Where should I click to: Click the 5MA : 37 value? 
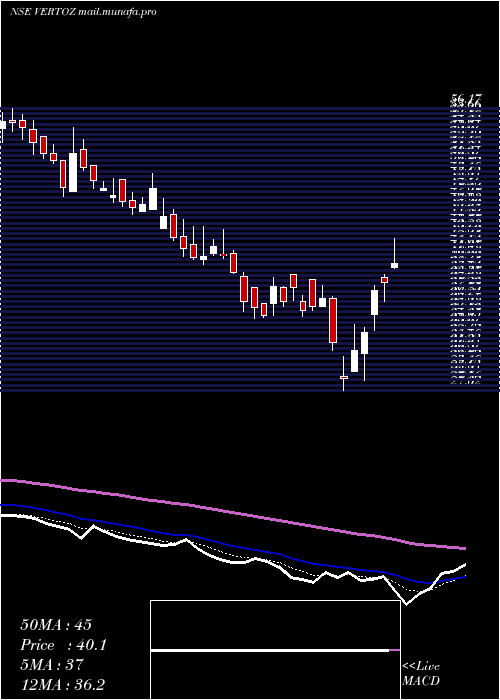52,665
